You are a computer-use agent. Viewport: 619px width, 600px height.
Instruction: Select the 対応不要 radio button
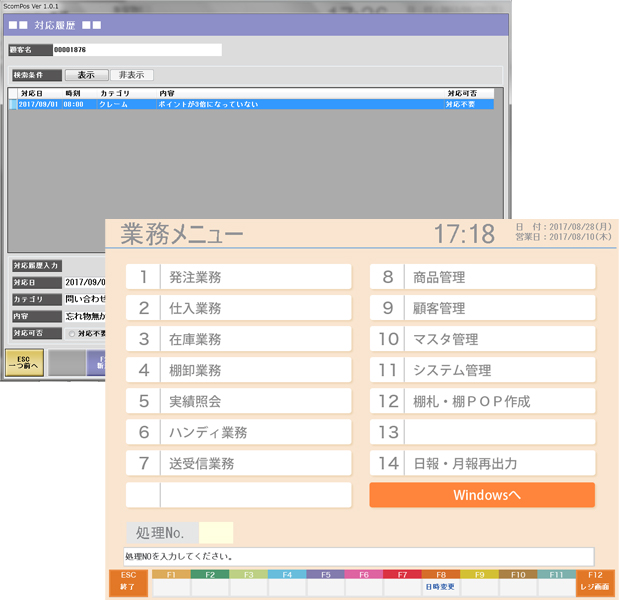point(71,333)
